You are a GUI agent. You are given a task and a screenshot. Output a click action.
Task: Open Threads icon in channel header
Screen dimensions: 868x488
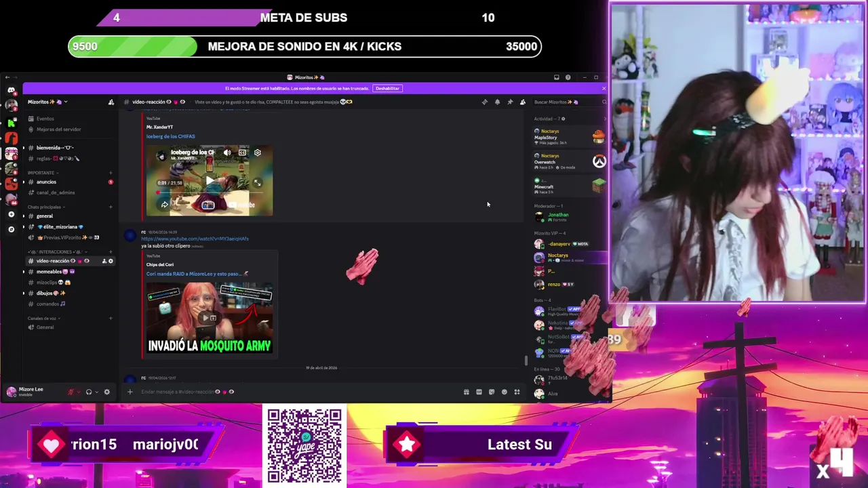click(484, 102)
